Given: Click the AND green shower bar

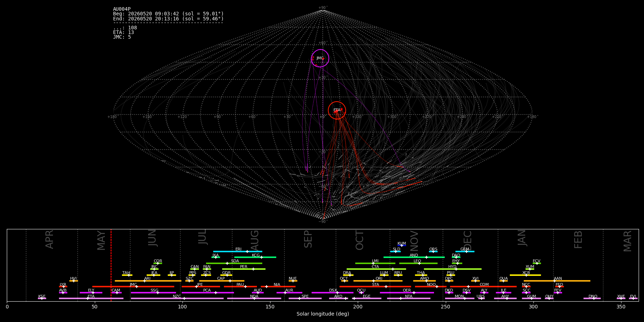Looking at the screenshot, I should pyautogui.click(x=414, y=257).
